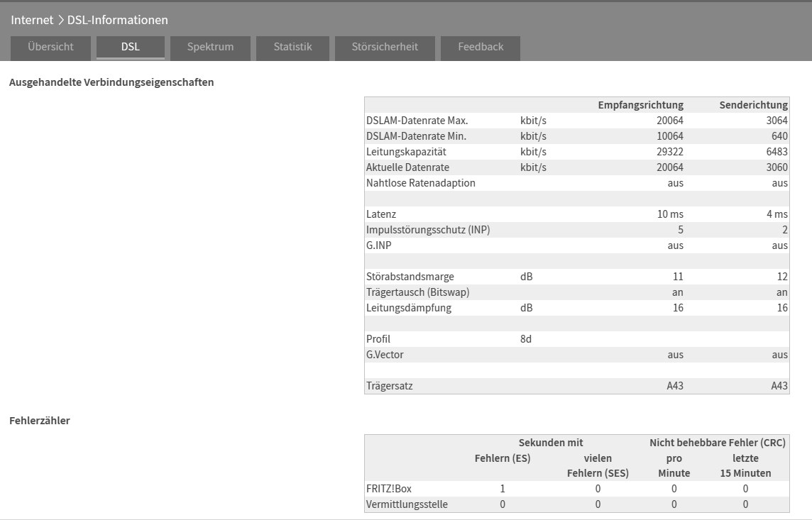Click the Störabstandsmarge row label

pyautogui.click(x=410, y=277)
